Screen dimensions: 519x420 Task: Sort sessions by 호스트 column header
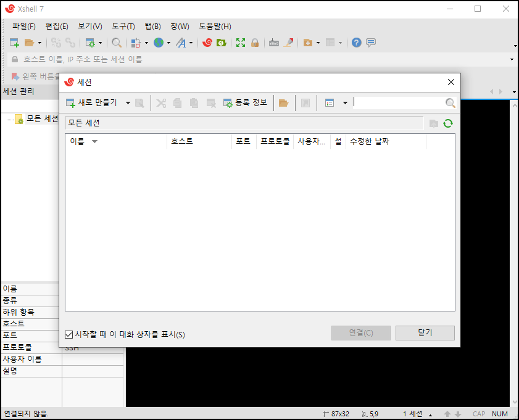click(x=199, y=142)
